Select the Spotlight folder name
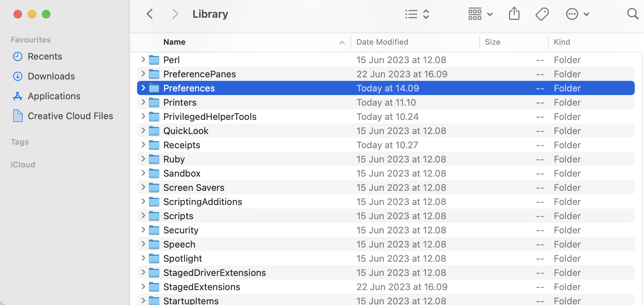 pos(182,259)
